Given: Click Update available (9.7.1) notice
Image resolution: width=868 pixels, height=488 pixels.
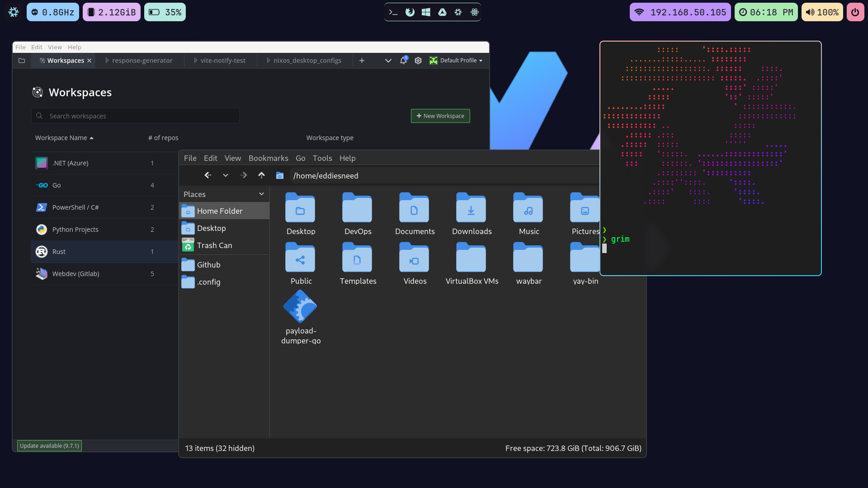Looking at the screenshot, I should click(49, 446).
